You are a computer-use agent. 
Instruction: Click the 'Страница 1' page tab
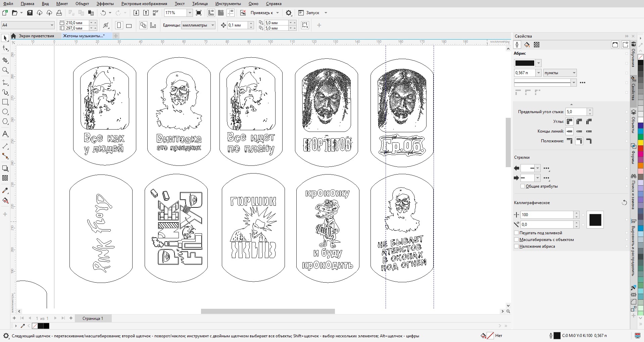93,318
